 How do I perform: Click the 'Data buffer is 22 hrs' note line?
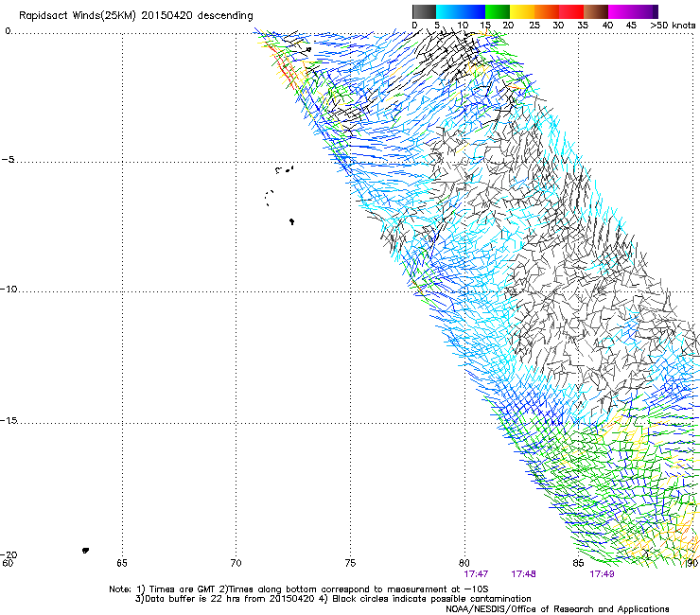point(333,599)
